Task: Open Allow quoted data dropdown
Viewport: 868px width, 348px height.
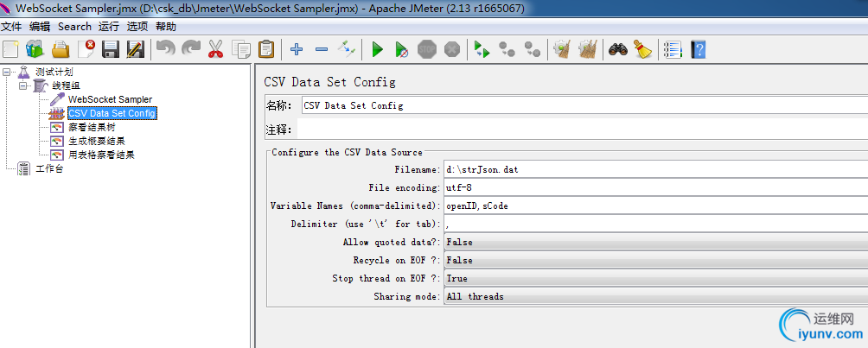Action: pos(655,243)
